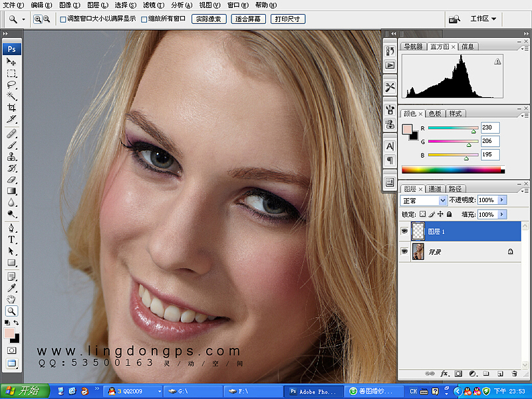Select the Notes tool
Screen dimensions: 532x399
coord(11,277)
